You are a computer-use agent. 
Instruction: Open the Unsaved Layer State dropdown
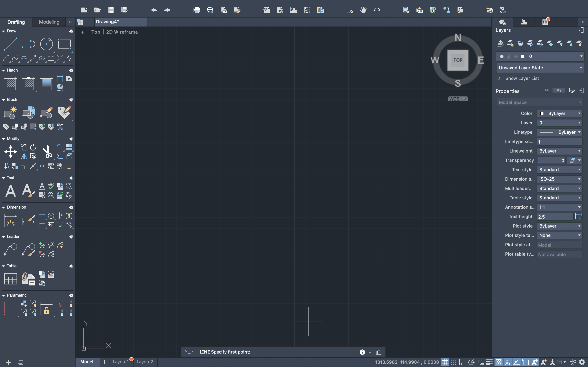(539, 68)
